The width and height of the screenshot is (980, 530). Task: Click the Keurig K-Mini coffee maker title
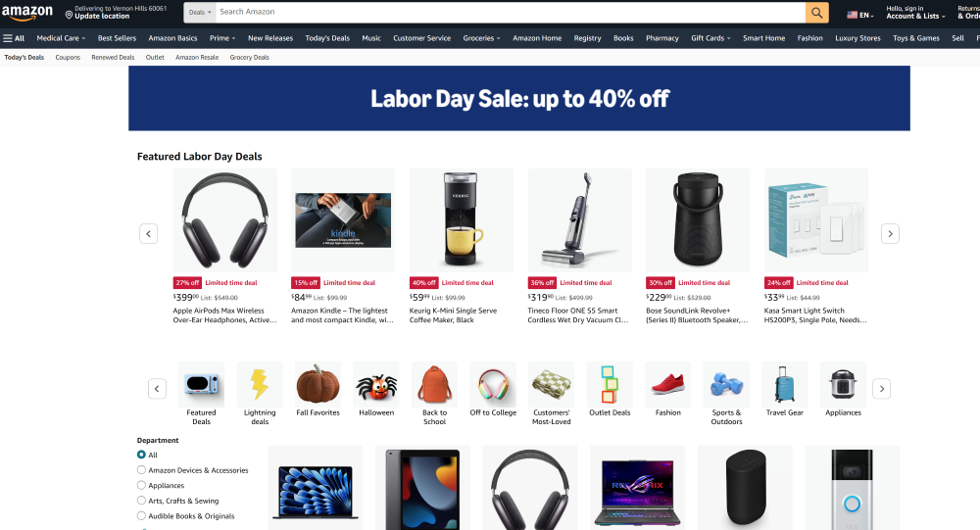453,315
